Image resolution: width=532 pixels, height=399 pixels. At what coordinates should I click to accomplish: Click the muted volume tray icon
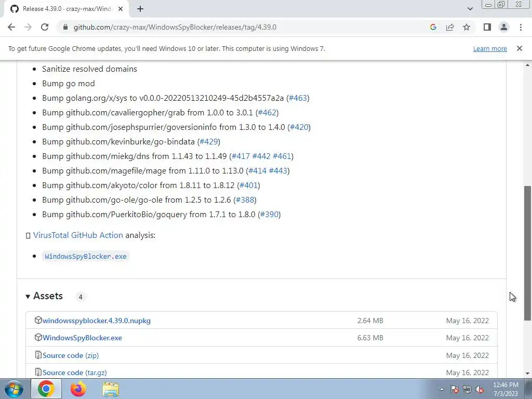(x=480, y=389)
